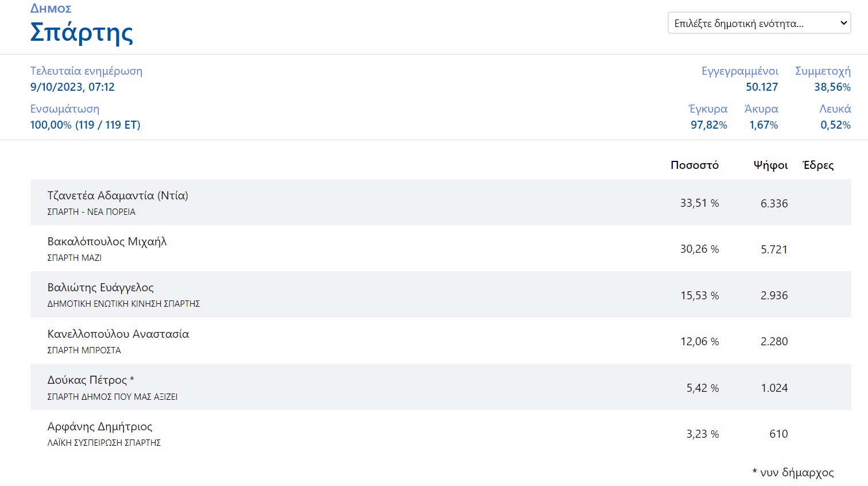This screenshot has height=486, width=868.
Task: Click the Σπάρτης municipality heading
Action: click(82, 33)
